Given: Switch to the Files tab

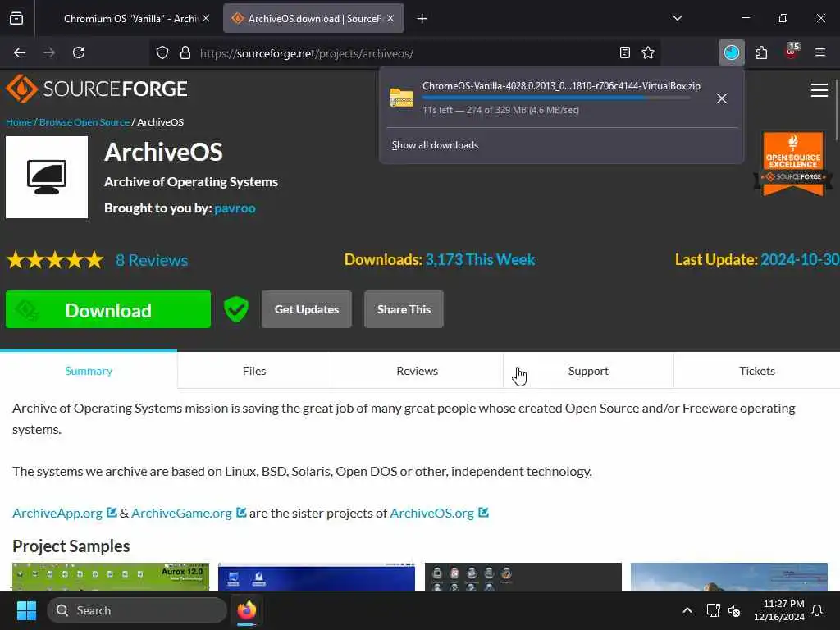Looking at the screenshot, I should [x=254, y=371].
